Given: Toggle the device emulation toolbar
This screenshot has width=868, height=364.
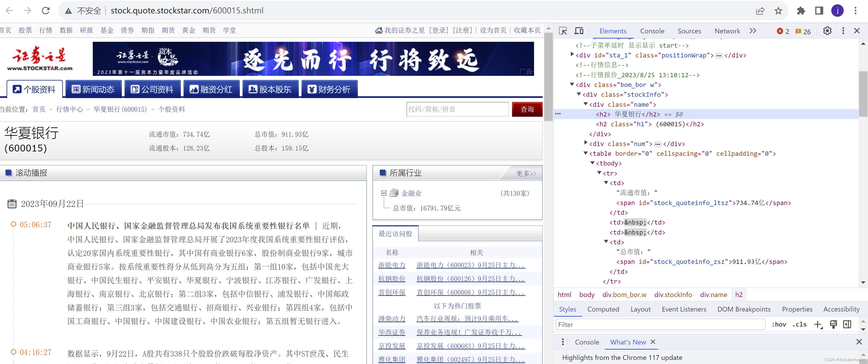Looking at the screenshot, I should (x=579, y=31).
